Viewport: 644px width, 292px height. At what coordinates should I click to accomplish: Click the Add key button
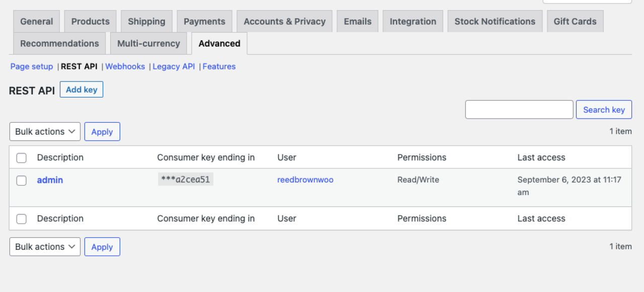point(82,89)
